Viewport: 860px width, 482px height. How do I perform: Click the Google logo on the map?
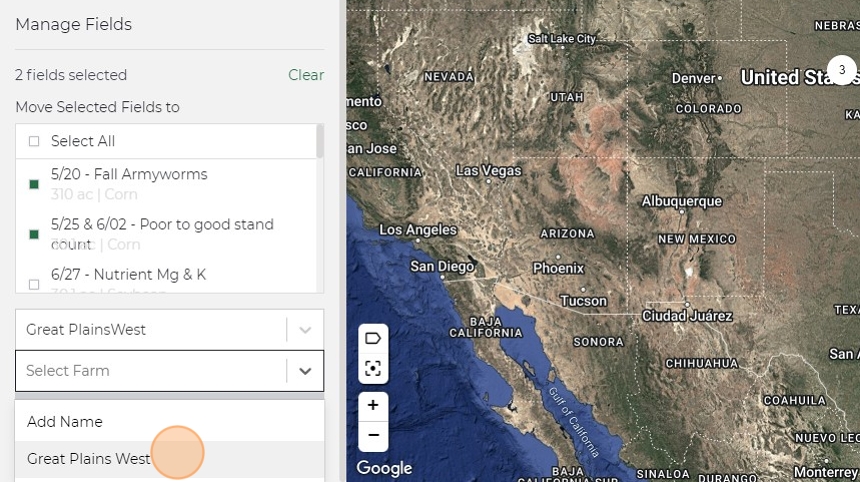click(x=384, y=468)
